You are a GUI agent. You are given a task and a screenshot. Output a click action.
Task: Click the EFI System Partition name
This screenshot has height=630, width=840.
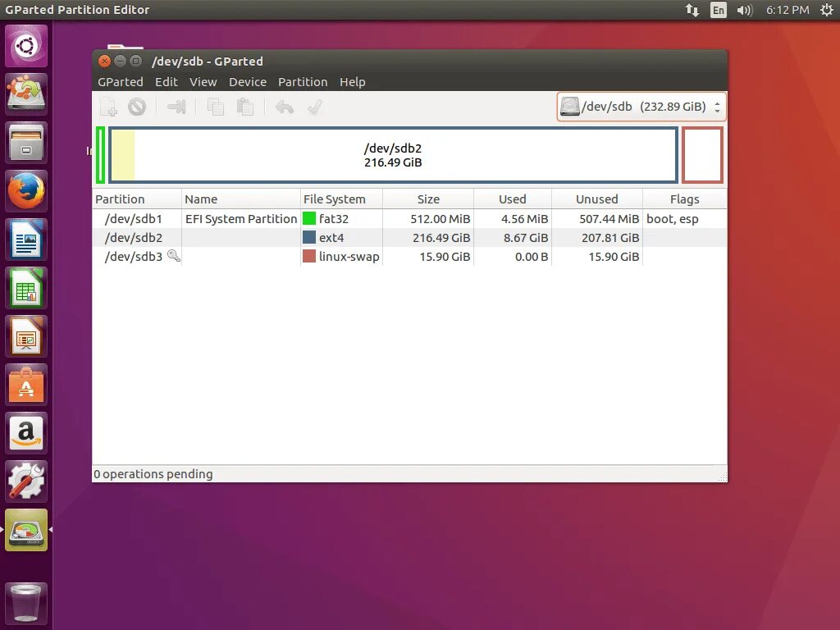point(241,218)
